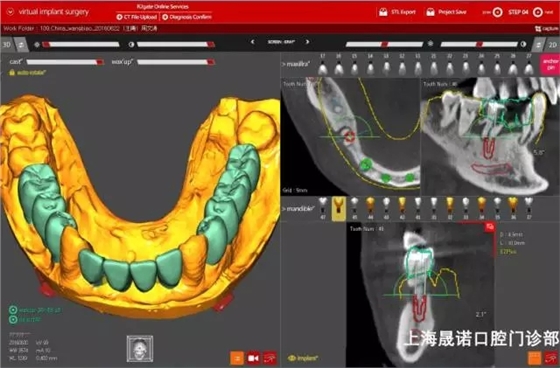Select mandible tooth 46 implant icon
This screenshot has width=560, height=368.
pyautogui.click(x=338, y=209)
